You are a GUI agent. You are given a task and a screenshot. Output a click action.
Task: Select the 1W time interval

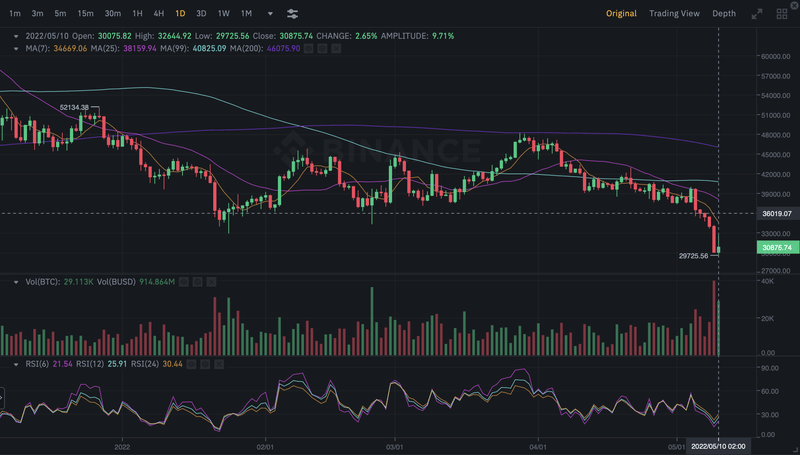[x=223, y=14]
